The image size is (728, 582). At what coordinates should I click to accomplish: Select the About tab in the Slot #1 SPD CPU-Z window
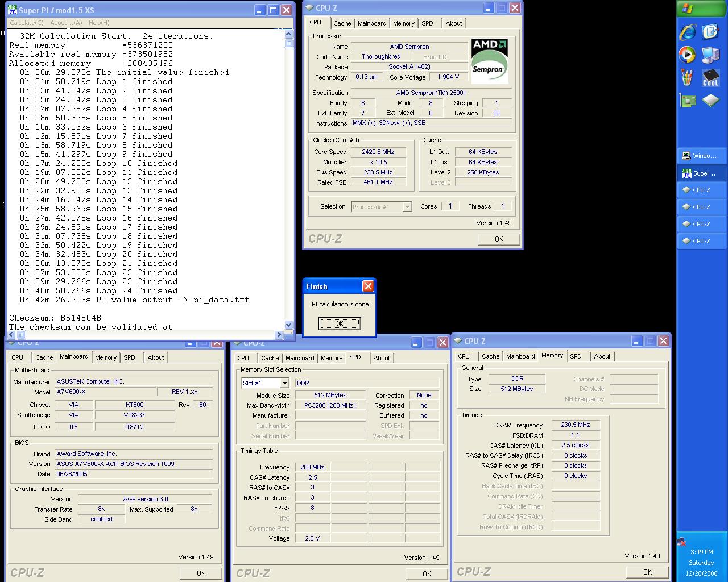point(382,358)
